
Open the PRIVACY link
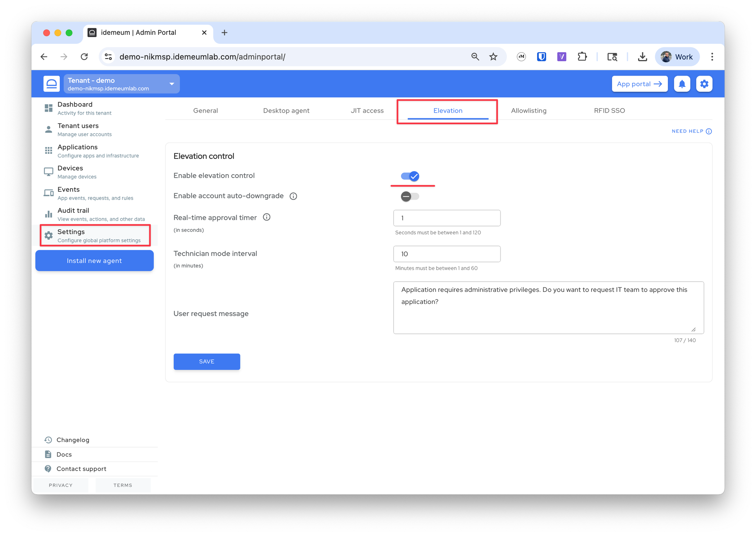tap(60, 485)
